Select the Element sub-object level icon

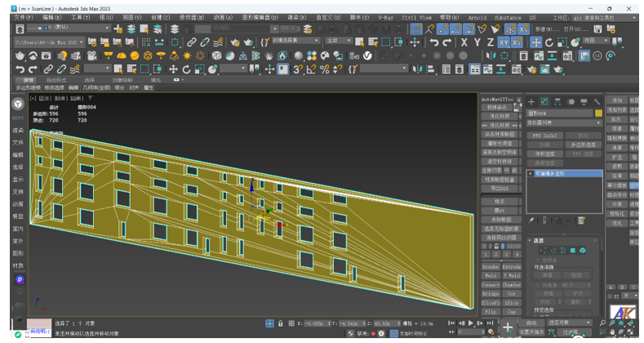pos(583,251)
